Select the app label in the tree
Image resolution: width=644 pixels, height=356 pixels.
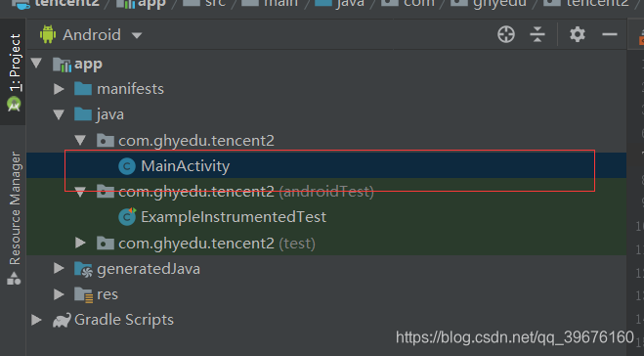coord(88,65)
